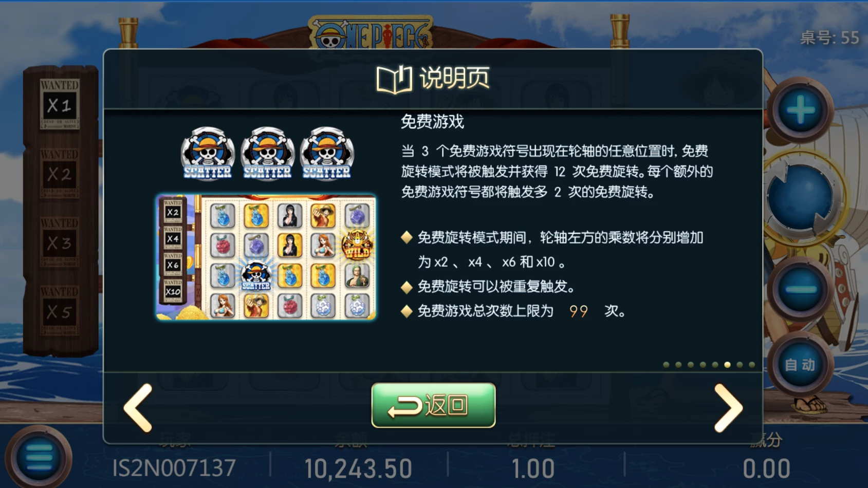Go to the previous help page arrow

coord(138,407)
